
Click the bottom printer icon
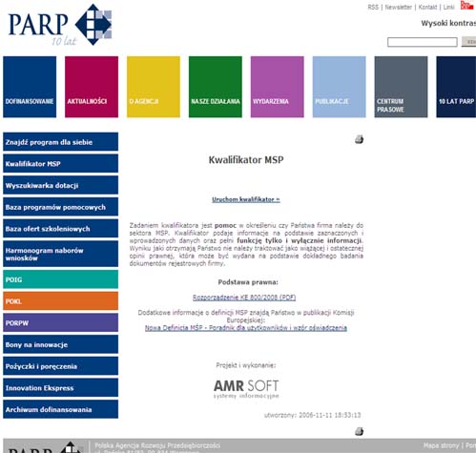point(359,431)
